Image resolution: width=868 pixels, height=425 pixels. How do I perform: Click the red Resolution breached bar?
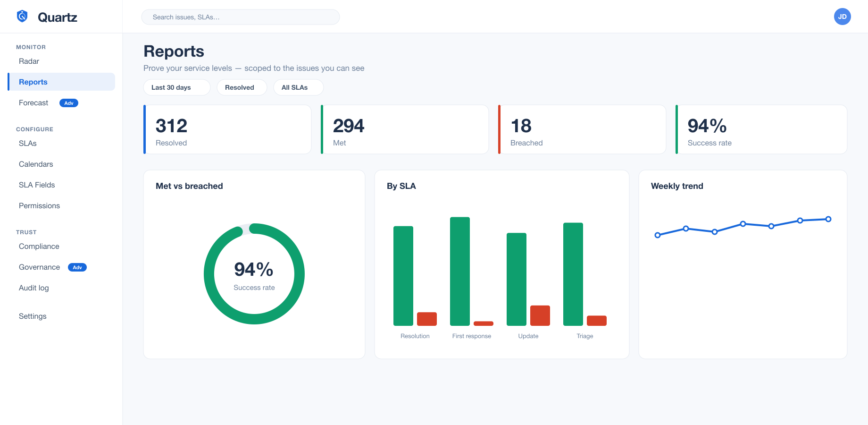pos(427,319)
